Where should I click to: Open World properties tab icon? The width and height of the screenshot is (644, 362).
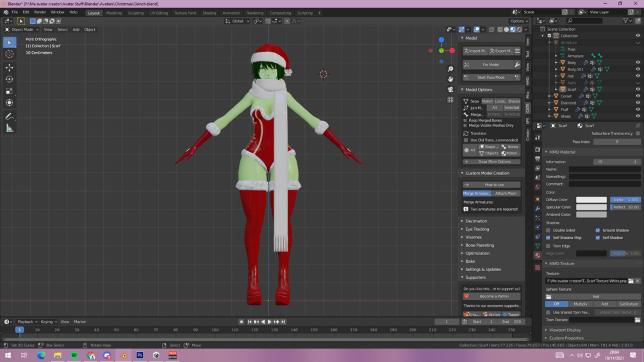click(538, 187)
